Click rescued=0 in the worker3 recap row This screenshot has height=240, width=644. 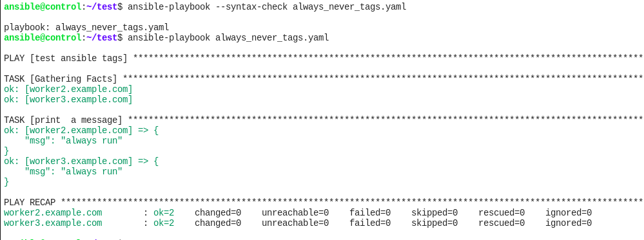coord(502,223)
